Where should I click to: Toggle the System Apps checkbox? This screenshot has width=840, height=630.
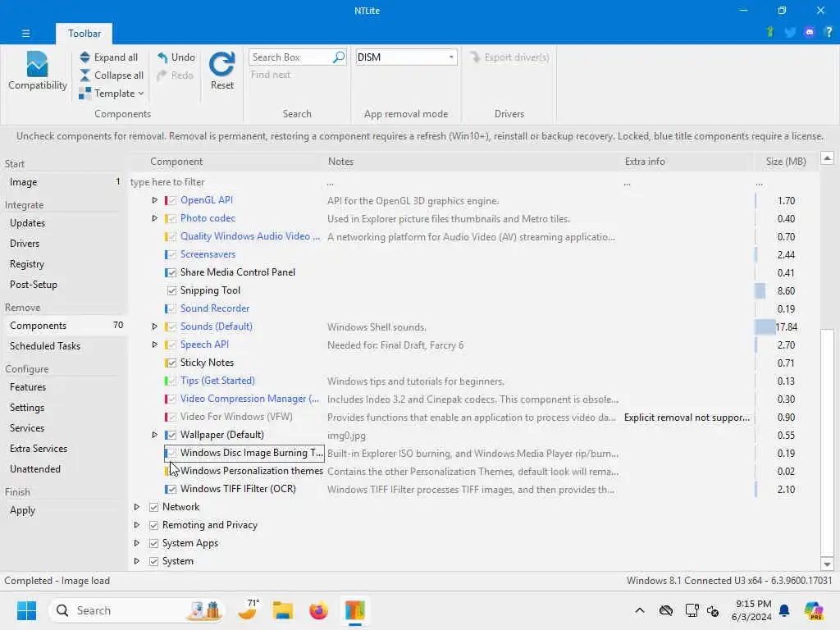coord(153,543)
